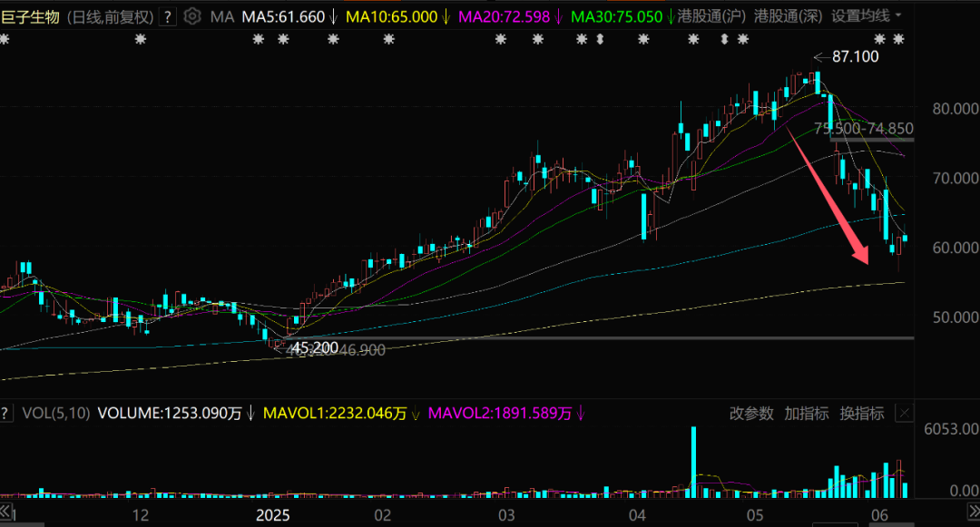The width and height of the screenshot is (980, 527).
Task: Click 加指标 to add an indicator
Action: [807, 414]
